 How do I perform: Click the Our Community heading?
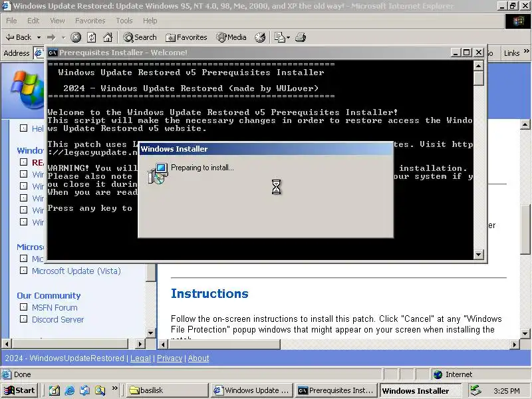tap(49, 295)
